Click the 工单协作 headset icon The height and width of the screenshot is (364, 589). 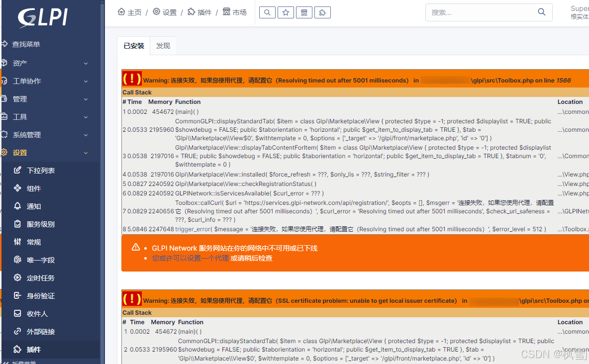coord(4,81)
